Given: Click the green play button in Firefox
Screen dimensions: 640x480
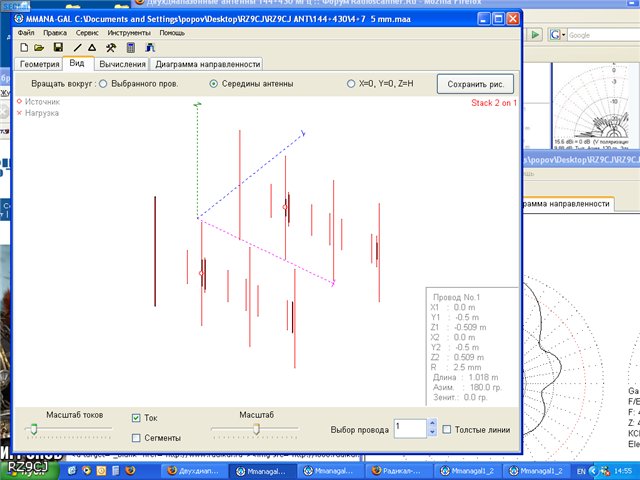Looking at the screenshot, I should 534,35.
